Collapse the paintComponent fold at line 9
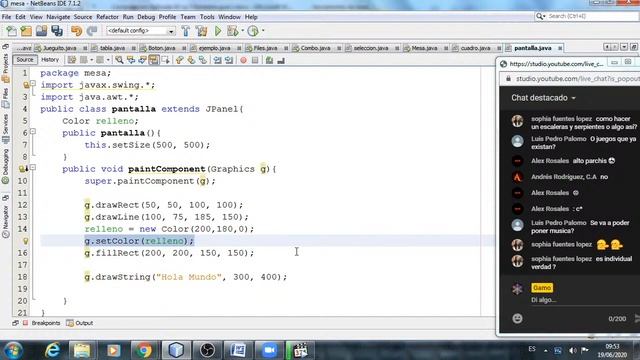 (x=33, y=167)
